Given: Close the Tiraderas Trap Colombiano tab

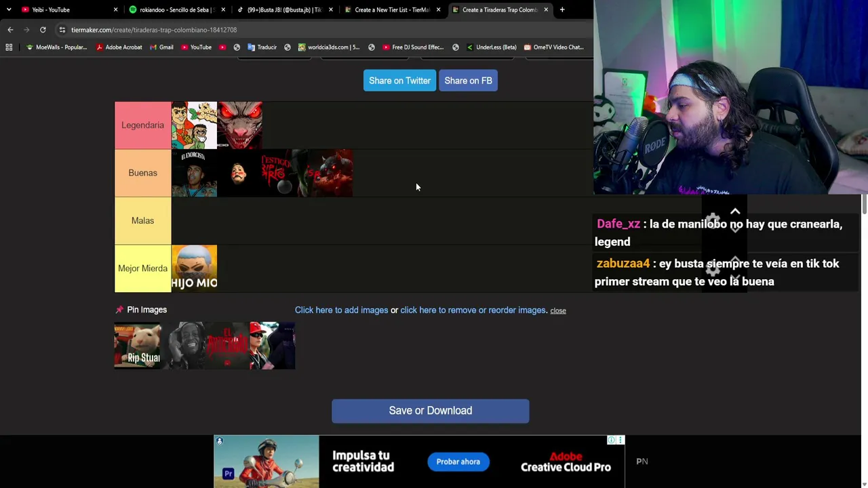Looking at the screenshot, I should [x=546, y=9].
